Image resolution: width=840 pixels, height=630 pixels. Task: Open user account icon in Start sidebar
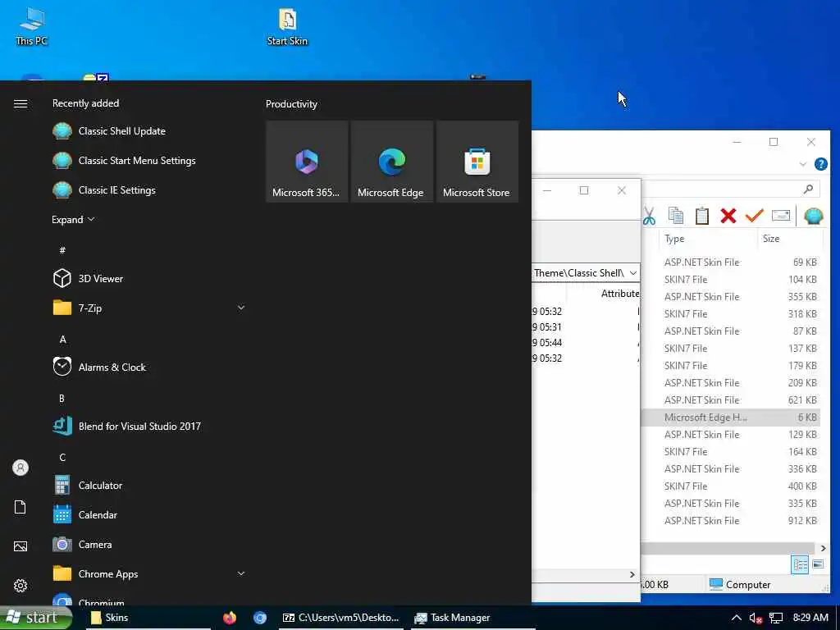click(x=21, y=468)
